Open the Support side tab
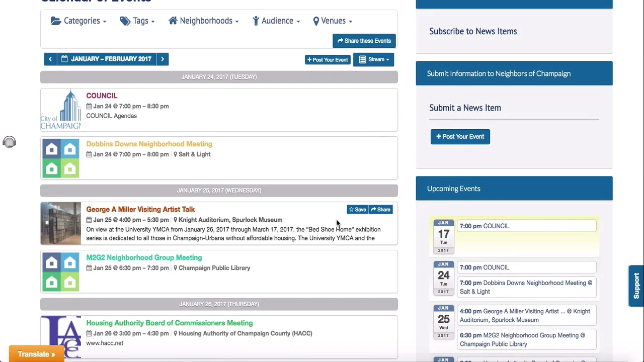Image resolution: width=644 pixels, height=362 pixels. click(636, 286)
